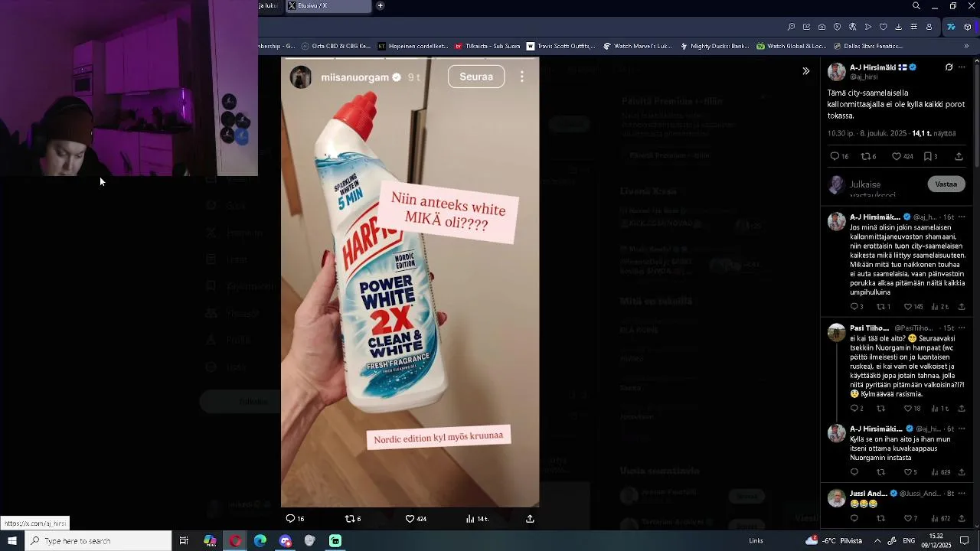Screen dimensions: 980x551
Task: Open Opera easy setup sliders icon
Action: (913, 27)
